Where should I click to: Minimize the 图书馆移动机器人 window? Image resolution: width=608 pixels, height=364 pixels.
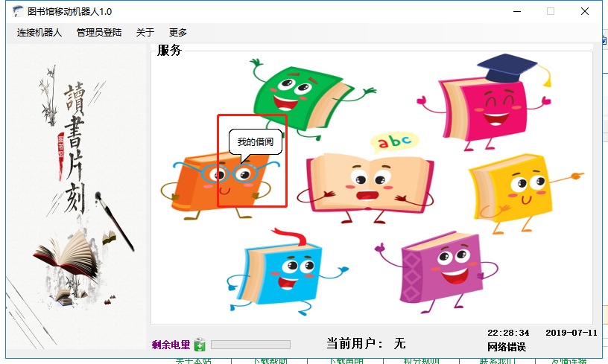coord(517,12)
